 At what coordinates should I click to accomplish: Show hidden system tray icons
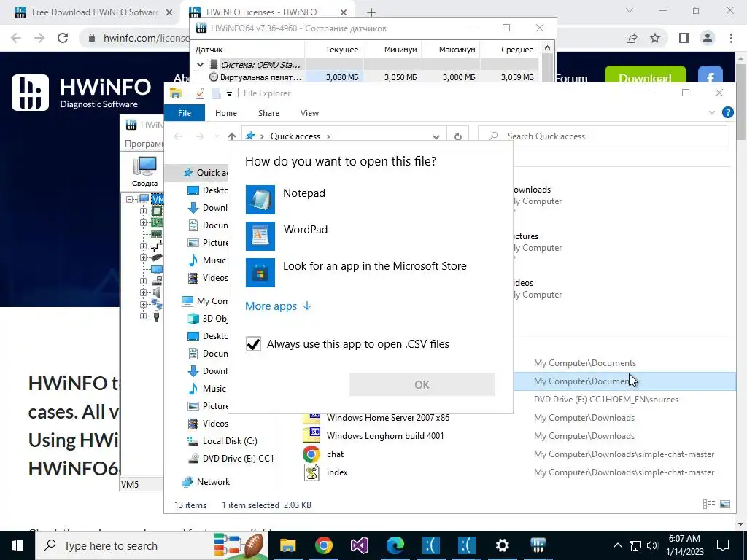[x=617, y=545]
